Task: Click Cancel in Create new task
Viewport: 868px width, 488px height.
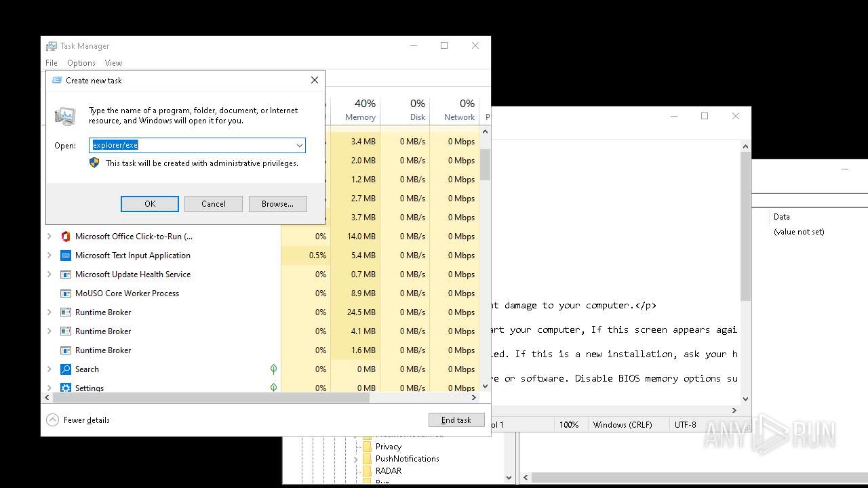Action: click(x=214, y=204)
